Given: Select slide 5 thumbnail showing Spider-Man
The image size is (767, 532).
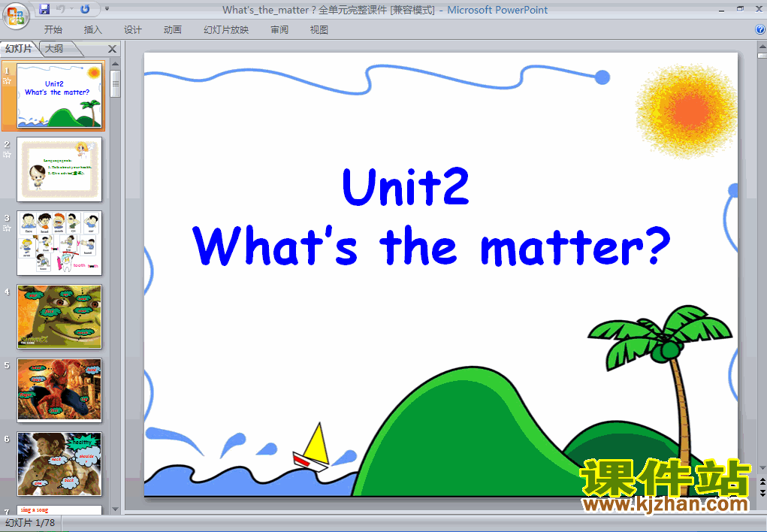Looking at the screenshot, I should point(59,390).
